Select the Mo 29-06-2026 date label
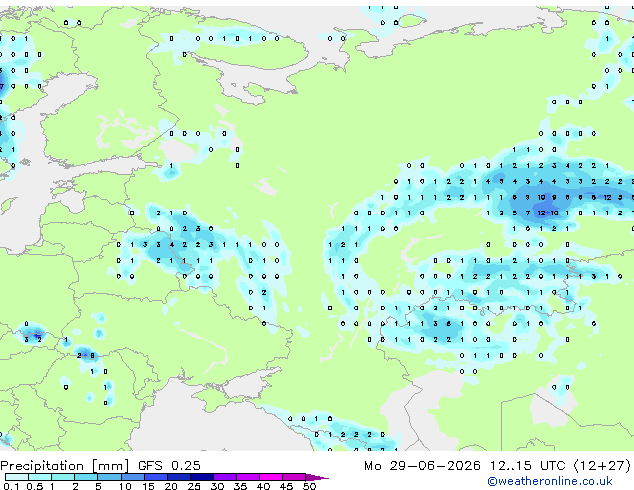The image size is (634, 490). tap(423, 466)
